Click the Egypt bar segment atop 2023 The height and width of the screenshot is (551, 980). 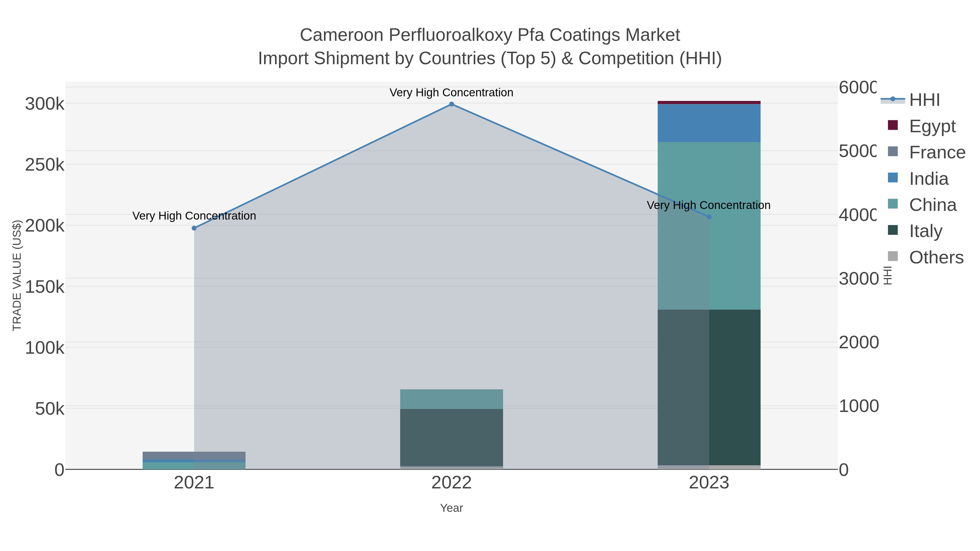(709, 102)
